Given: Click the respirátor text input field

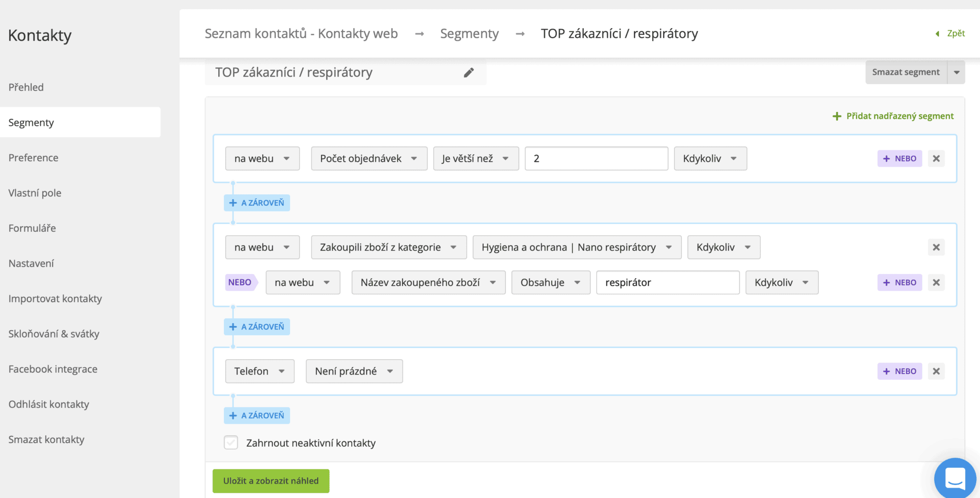Looking at the screenshot, I should 668,283.
